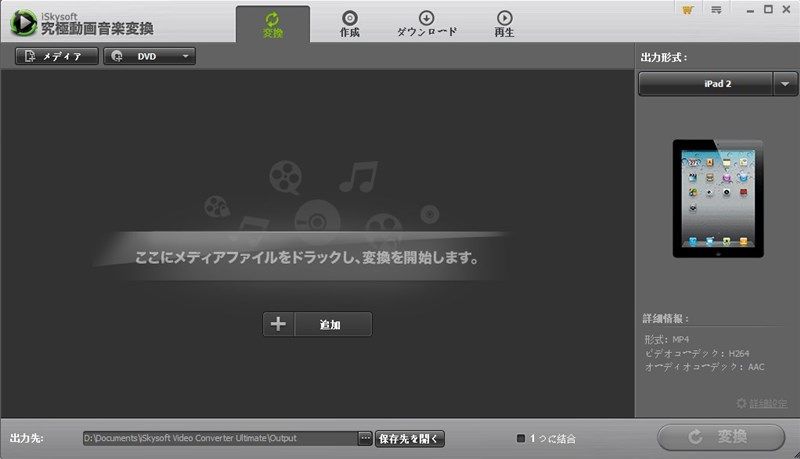Viewport: 800px width, 459px height.
Task: Click the 追加 button
Action: (317, 324)
